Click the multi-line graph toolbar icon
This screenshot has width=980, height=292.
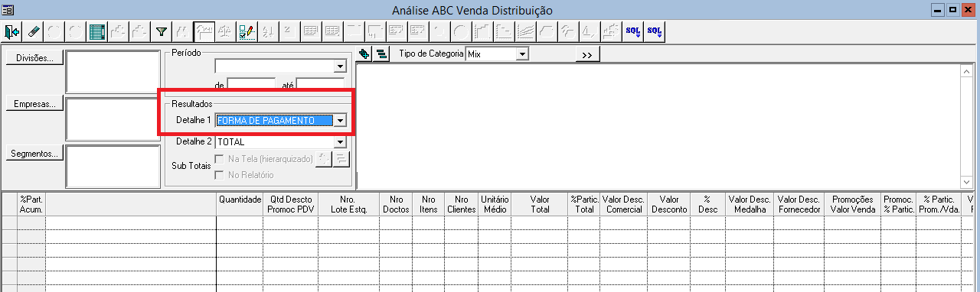(525, 31)
